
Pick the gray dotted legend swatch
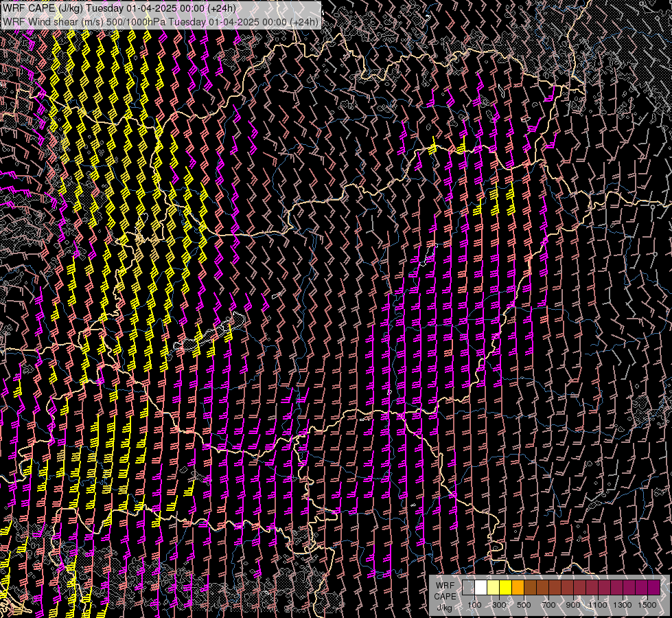point(468,588)
